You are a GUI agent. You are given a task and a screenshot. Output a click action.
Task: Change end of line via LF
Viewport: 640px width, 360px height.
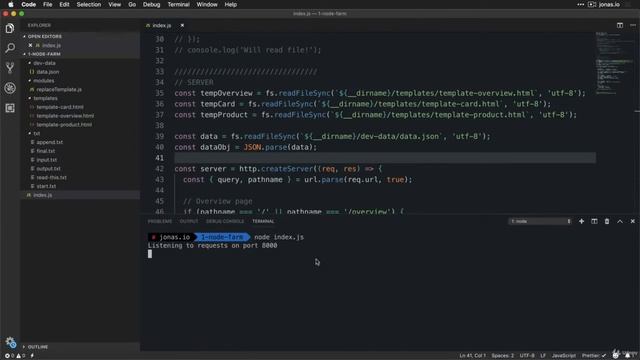[543, 356]
